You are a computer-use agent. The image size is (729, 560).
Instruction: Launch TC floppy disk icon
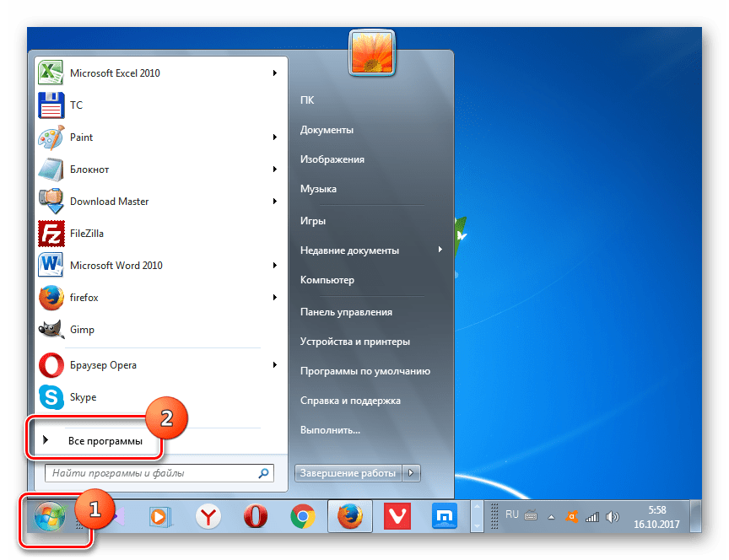click(x=51, y=105)
